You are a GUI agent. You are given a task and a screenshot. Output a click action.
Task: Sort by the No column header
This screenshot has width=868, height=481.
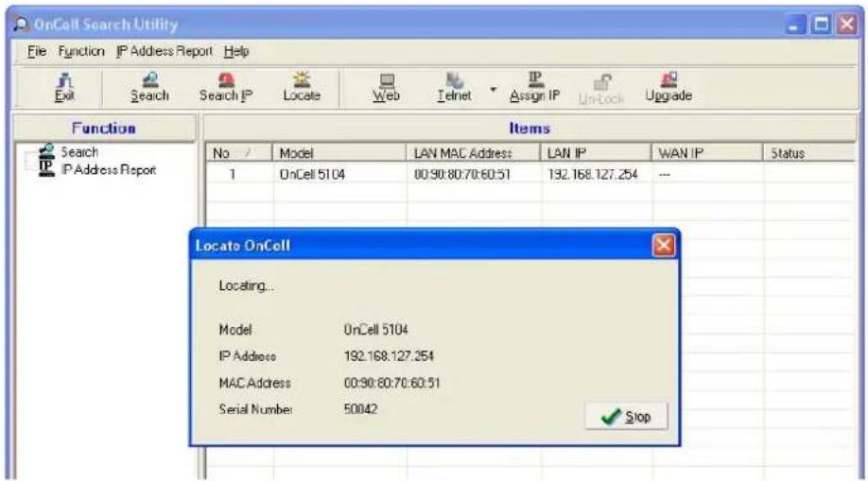pos(238,153)
